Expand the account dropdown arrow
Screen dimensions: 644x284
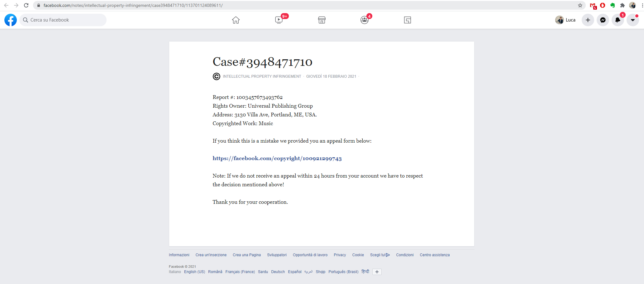633,20
